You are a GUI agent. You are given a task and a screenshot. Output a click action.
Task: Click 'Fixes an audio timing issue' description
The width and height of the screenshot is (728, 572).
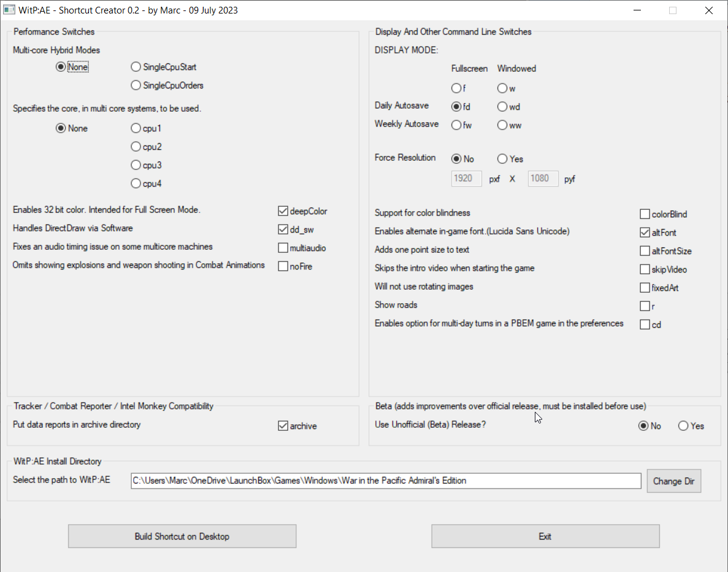[x=113, y=247]
